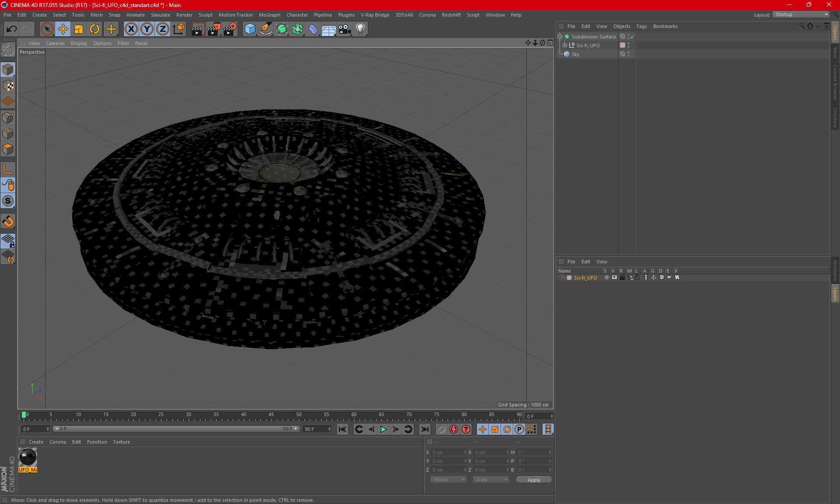Screen dimensions: 840x504
Task: Step the current frame 0 F spinner
Action: pos(552,416)
